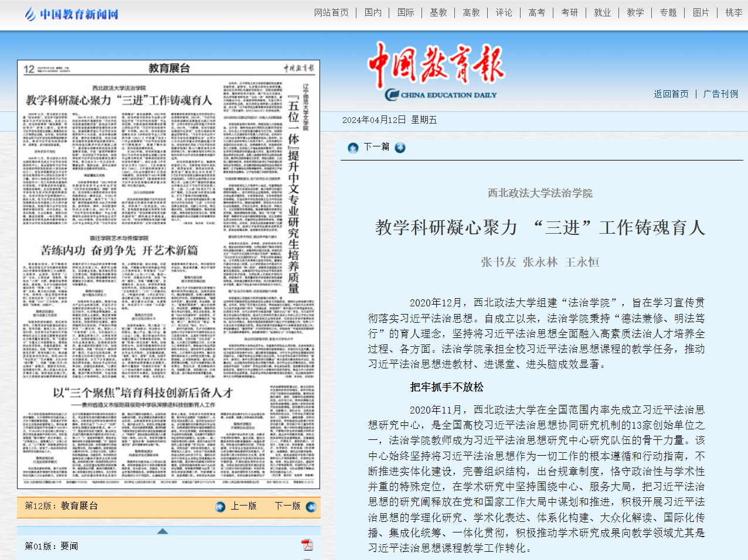
Task: Click the down-arrow icon right of 下一篇
Action: [x=400, y=148]
